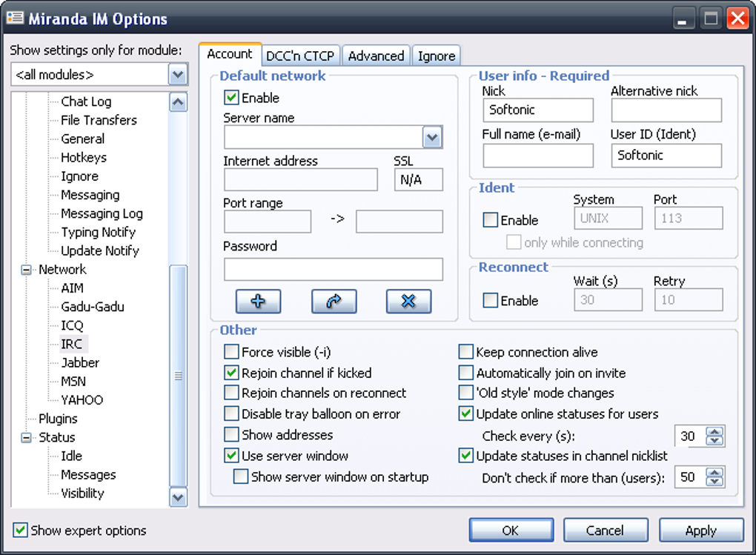Screen dimensions: 756x555
Task: Click the Cancel button
Action: [605, 531]
